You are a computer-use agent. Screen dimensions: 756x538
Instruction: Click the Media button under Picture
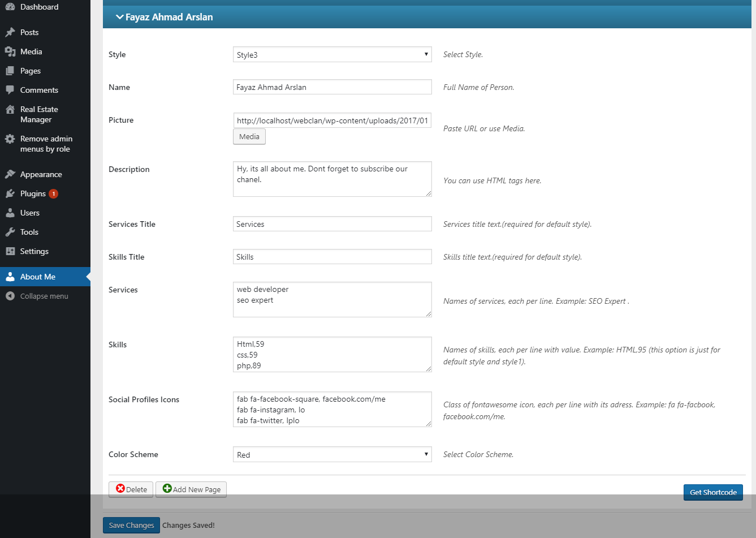point(249,136)
